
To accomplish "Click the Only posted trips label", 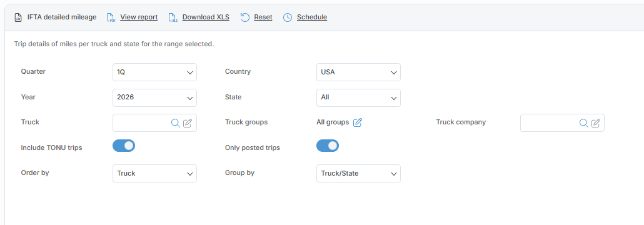I will click(253, 147).
